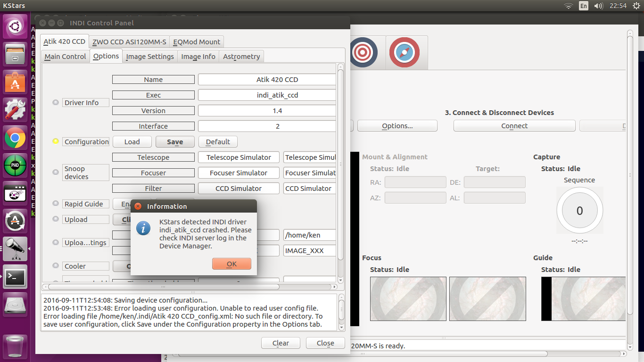644x362 pixels.
Task: Open the Main Control tab
Action: pos(66,57)
